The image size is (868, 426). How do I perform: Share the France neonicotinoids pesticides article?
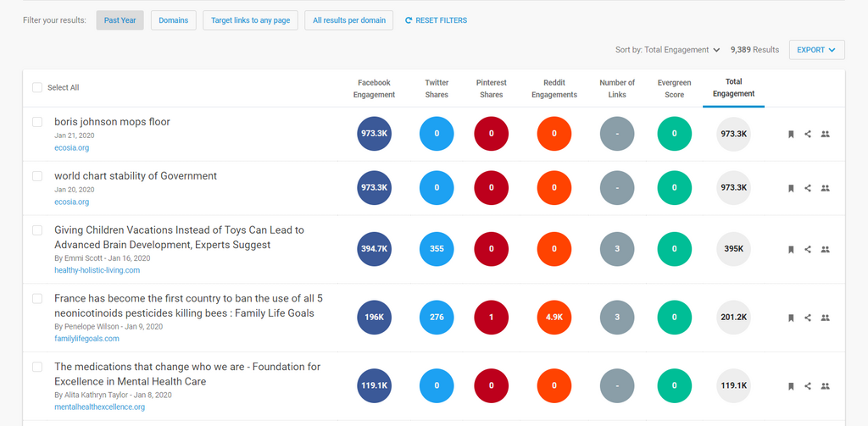808,318
